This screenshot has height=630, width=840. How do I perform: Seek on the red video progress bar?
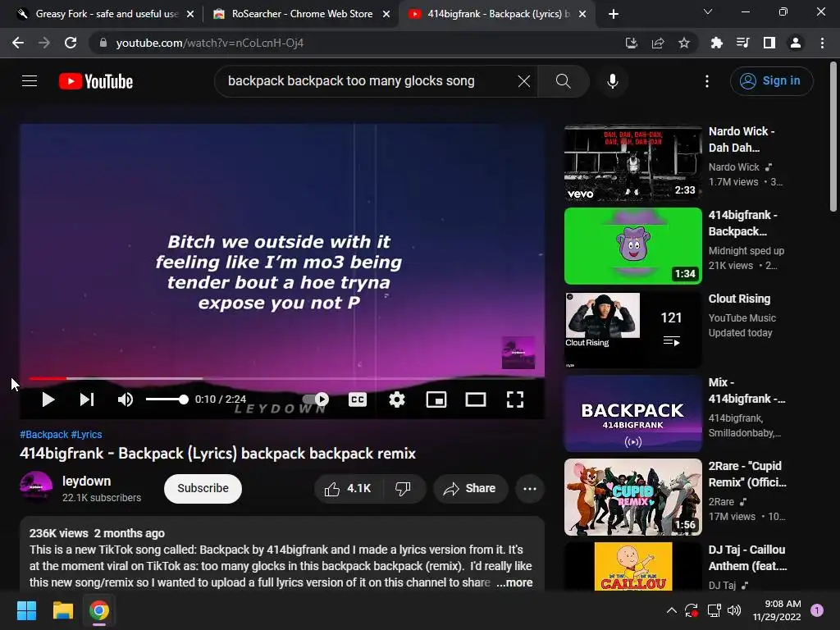[x=282, y=378]
